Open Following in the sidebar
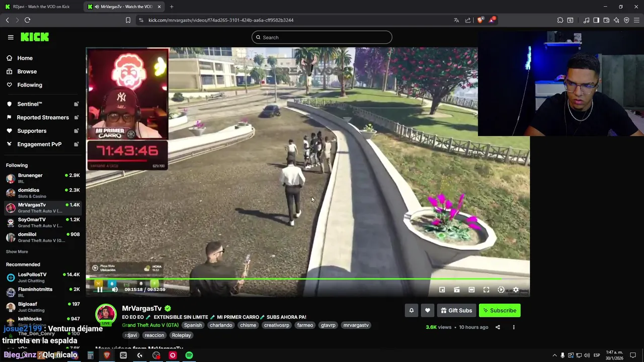This screenshot has width=644, height=362. 43,85
